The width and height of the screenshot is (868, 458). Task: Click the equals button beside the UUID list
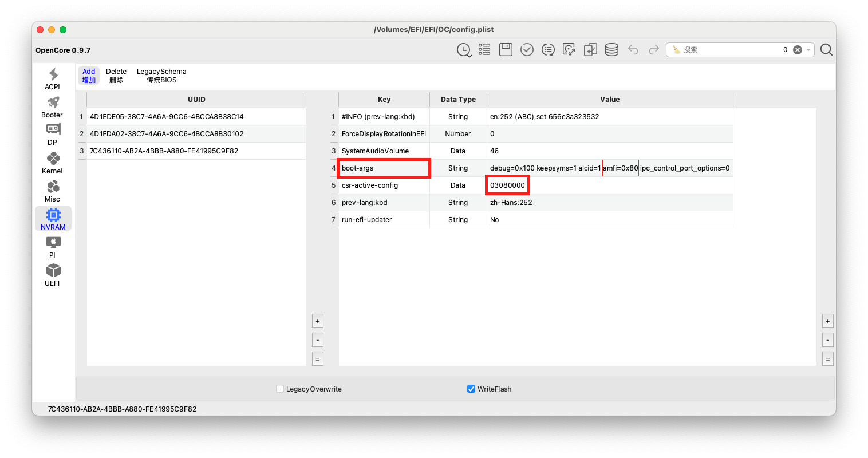click(x=318, y=358)
